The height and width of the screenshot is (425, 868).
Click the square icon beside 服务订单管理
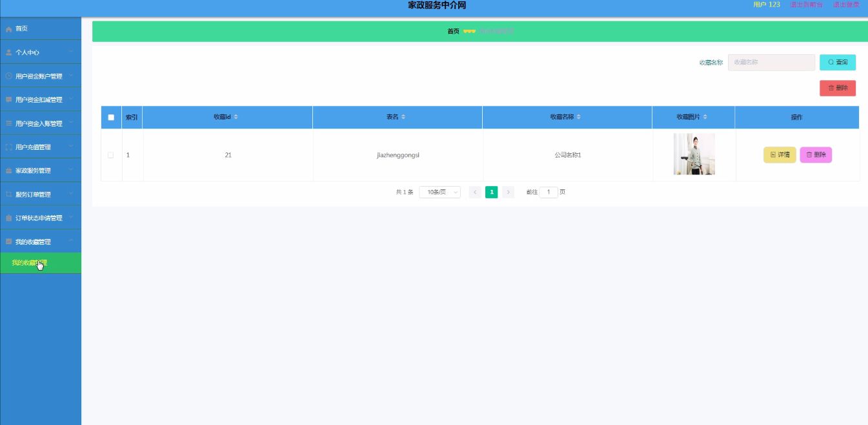pos(8,194)
